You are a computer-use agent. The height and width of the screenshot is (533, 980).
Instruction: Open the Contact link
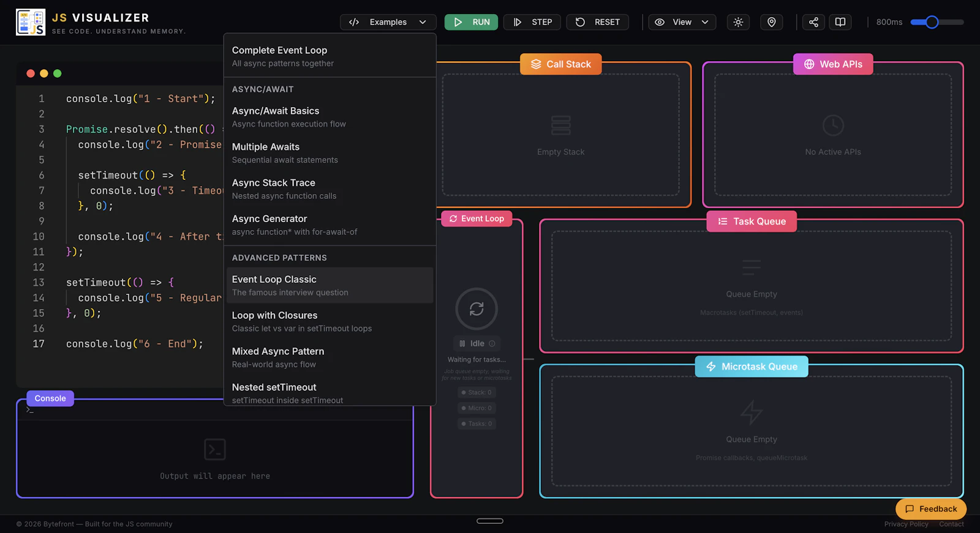[951, 524]
